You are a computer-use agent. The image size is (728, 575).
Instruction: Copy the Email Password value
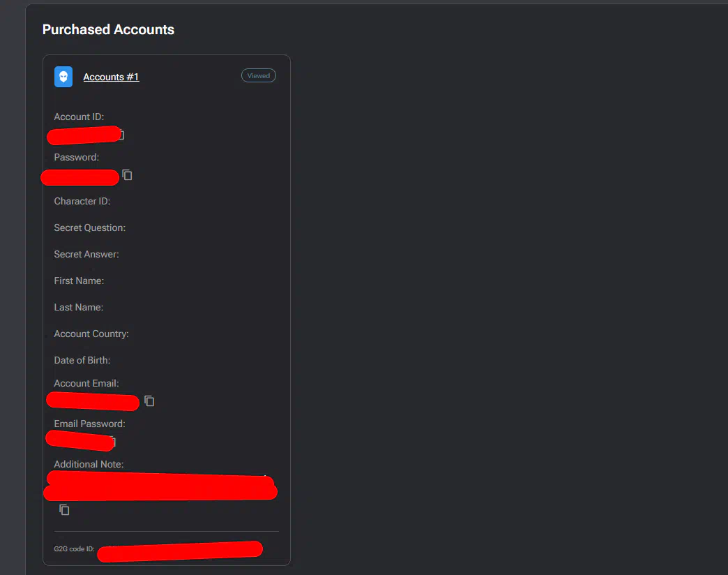(x=112, y=442)
